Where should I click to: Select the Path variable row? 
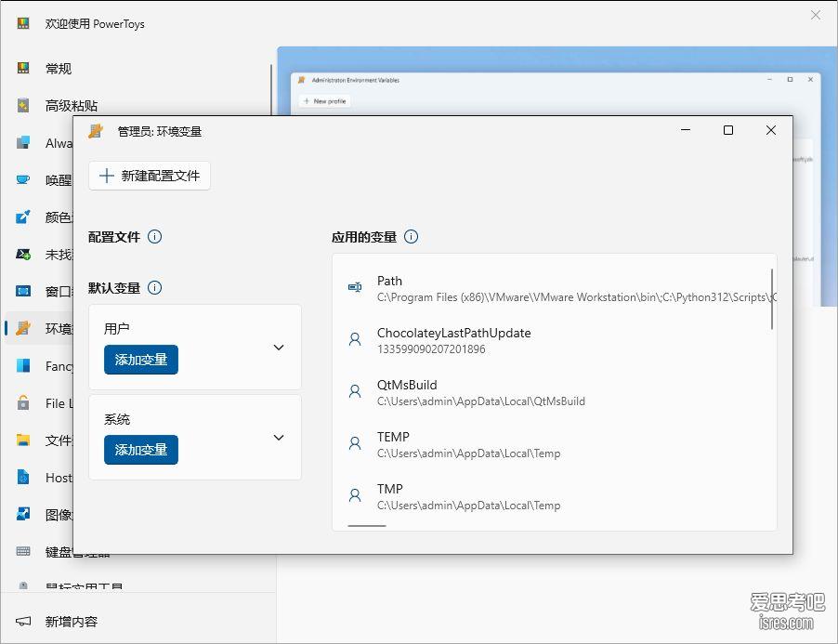point(555,289)
